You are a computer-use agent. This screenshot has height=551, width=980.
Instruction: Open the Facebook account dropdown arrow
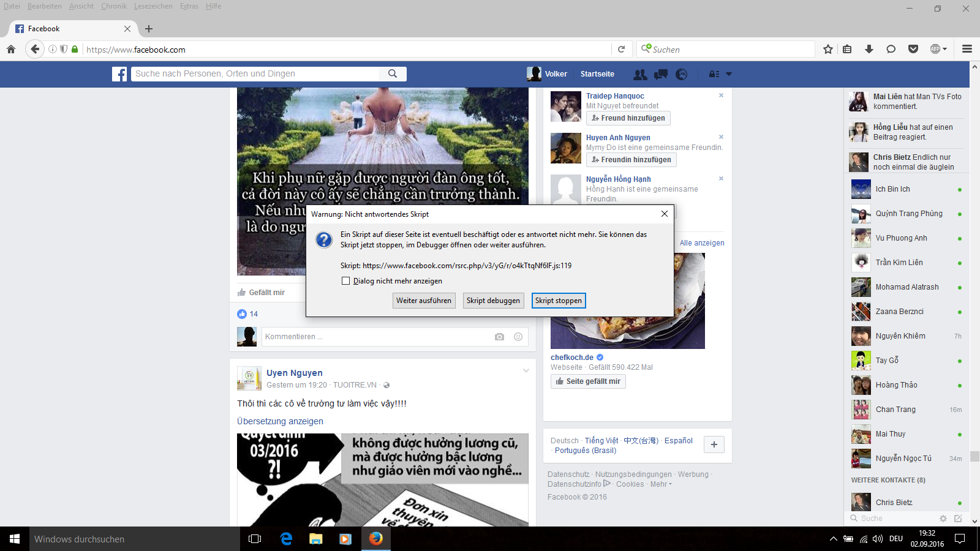click(729, 74)
